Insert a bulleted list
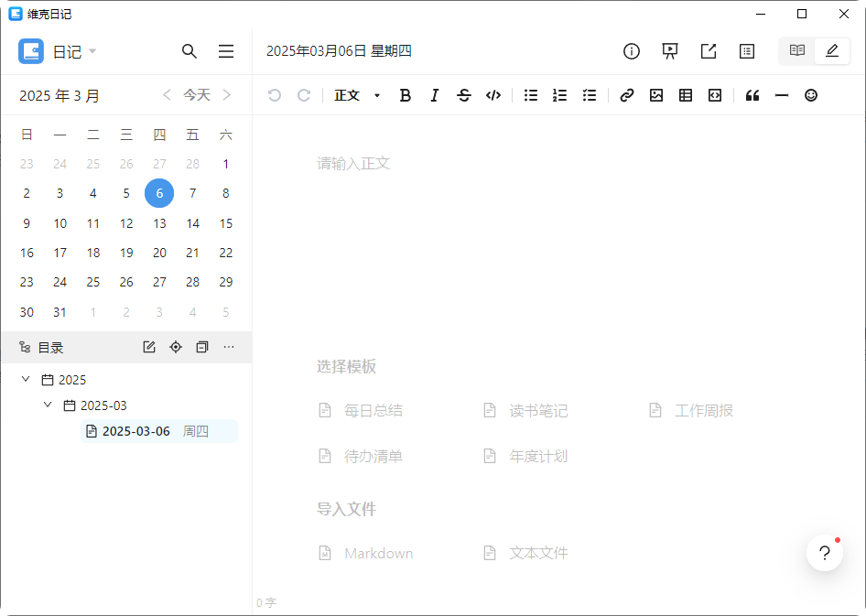This screenshot has height=616, width=866. pyautogui.click(x=531, y=95)
